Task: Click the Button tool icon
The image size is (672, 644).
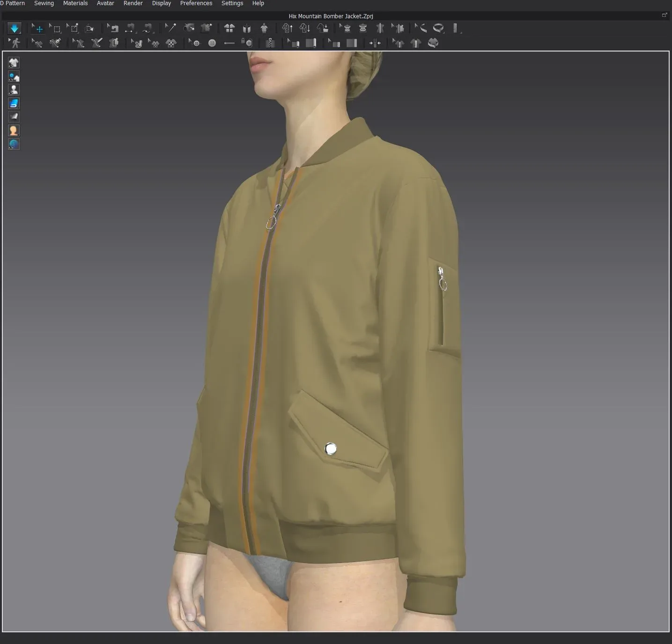Action: pos(212,44)
